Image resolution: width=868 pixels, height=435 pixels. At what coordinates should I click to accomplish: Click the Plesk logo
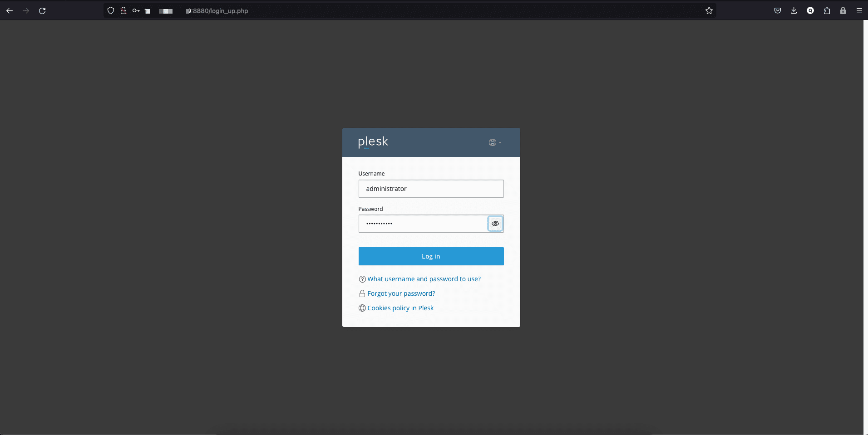(373, 142)
